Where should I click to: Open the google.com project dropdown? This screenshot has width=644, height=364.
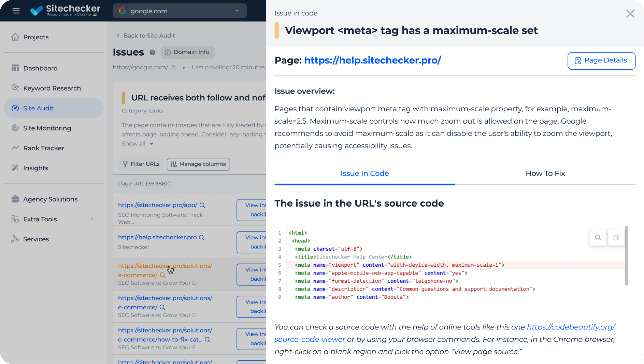180,11
